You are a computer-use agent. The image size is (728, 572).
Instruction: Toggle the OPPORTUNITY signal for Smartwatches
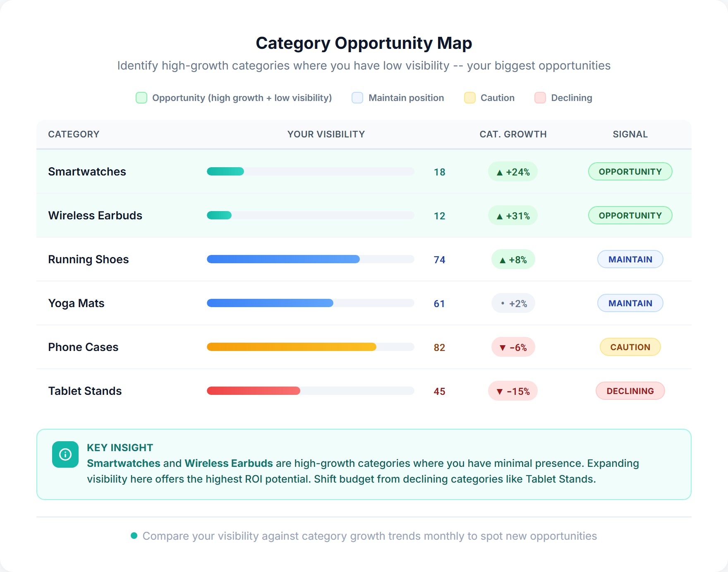tap(630, 171)
